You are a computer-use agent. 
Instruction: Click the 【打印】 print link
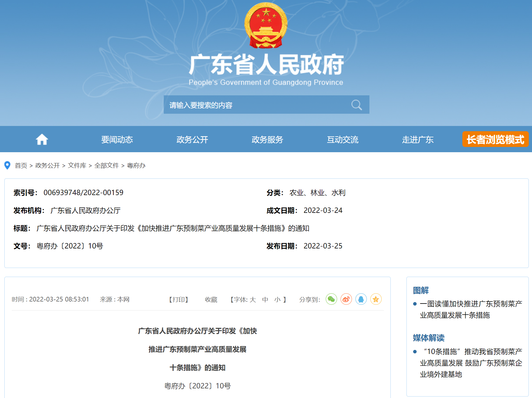[x=179, y=299]
